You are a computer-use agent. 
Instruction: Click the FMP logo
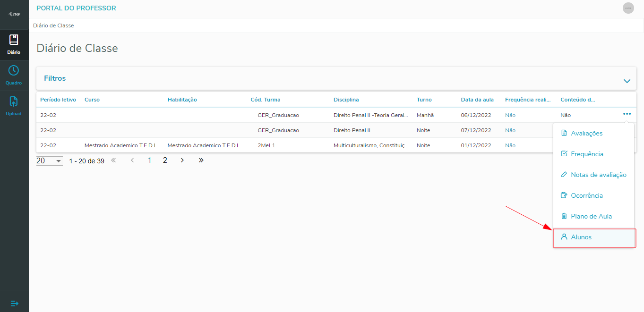coord(14,14)
